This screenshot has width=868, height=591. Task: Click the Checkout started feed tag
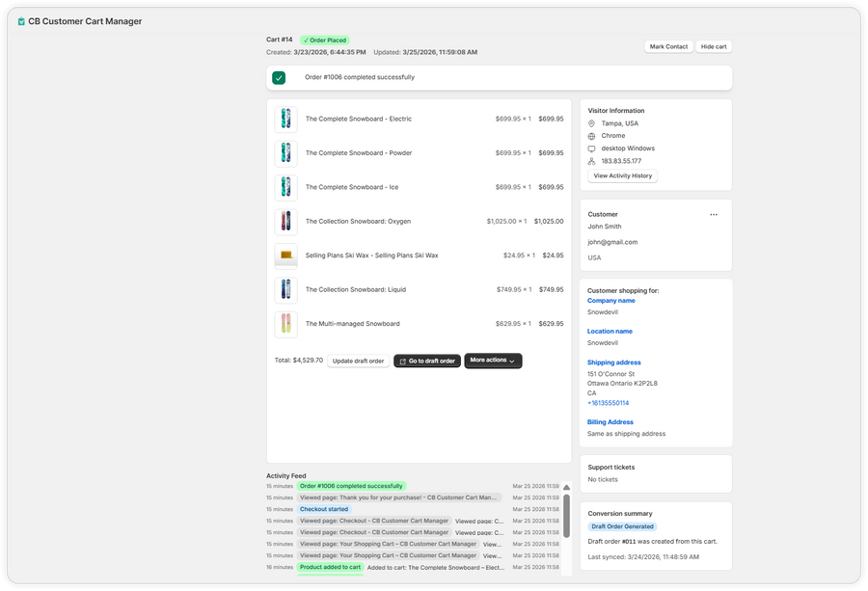[x=324, y=510]
